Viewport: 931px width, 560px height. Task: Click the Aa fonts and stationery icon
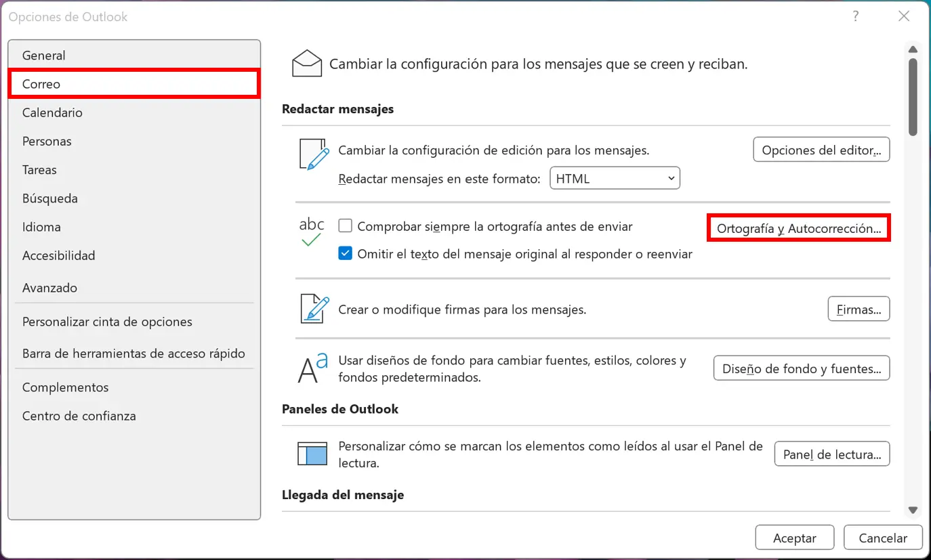(313, 369)
